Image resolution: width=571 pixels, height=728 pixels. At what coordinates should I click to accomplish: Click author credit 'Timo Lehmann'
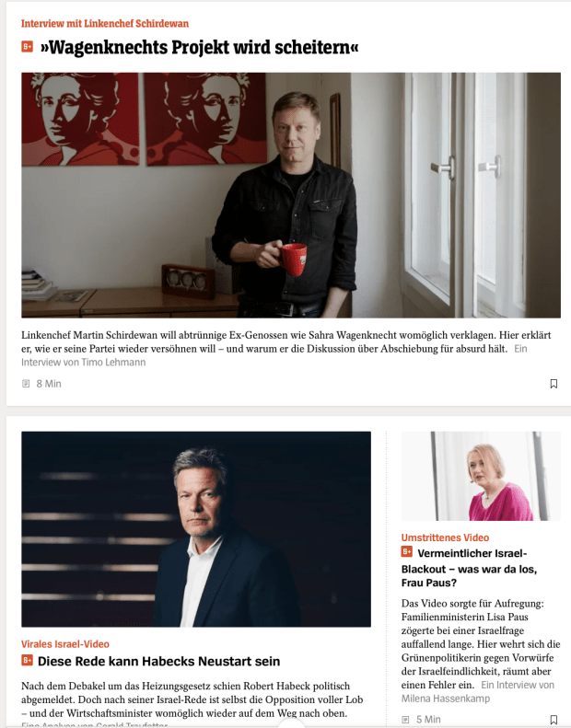(x=114, y=362)
